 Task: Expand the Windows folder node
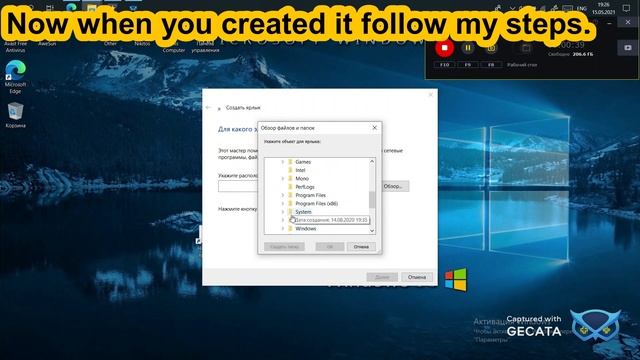[x=282, y=229]
